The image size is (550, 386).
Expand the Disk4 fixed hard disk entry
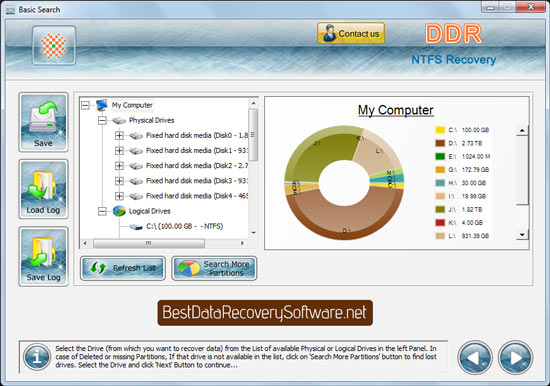(x=119, y=196)
